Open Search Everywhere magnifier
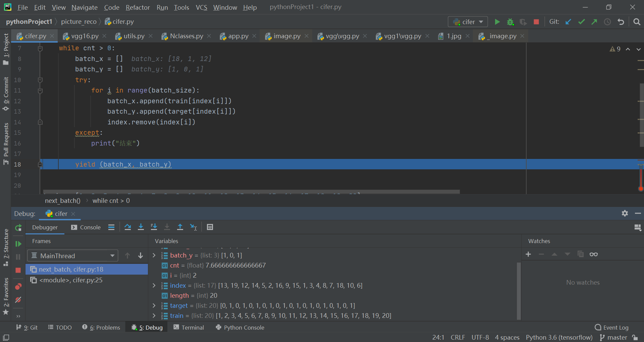Image resolution: width=644 pixels, height=342 pixels. 637,22
